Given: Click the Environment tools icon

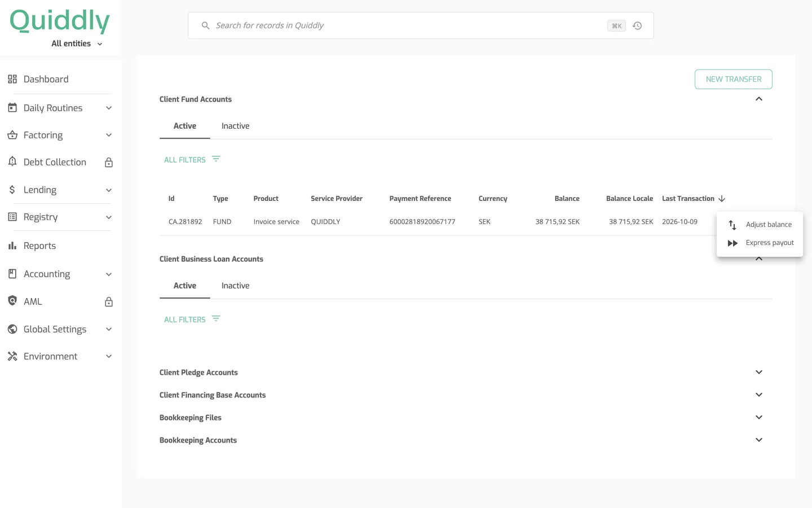Looking at the screenshot, I should (12, 356).
